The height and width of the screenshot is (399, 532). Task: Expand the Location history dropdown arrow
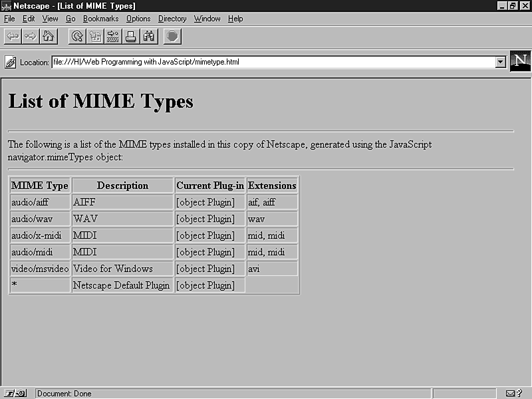(x=500, y=62)
